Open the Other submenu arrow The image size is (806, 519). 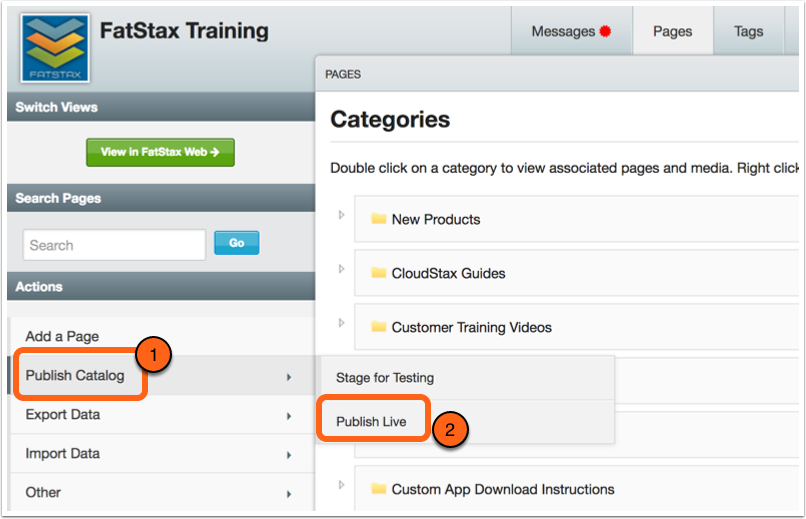(289, 494)
